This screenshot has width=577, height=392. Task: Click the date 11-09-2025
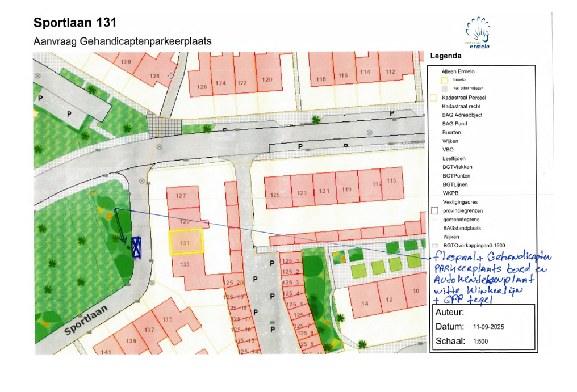coord(488,327)
